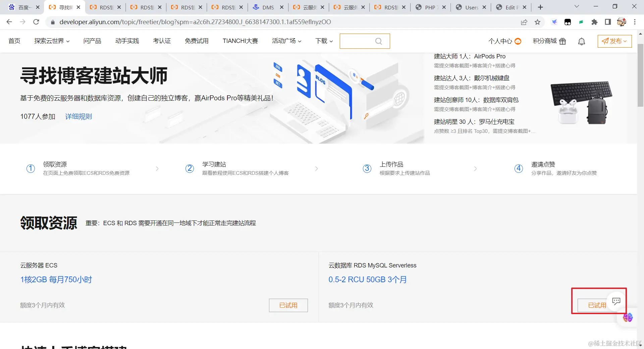Reload the current page

tap(36, 22)
